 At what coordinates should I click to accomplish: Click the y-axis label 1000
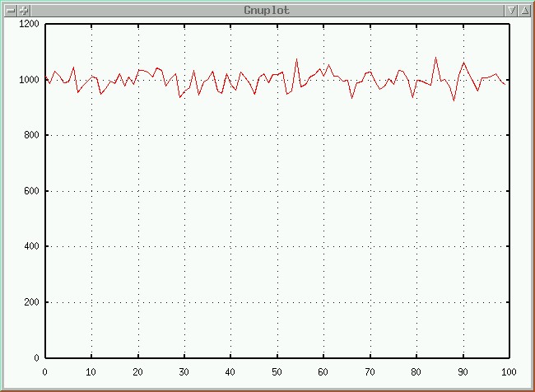click(x=29, y=80)
